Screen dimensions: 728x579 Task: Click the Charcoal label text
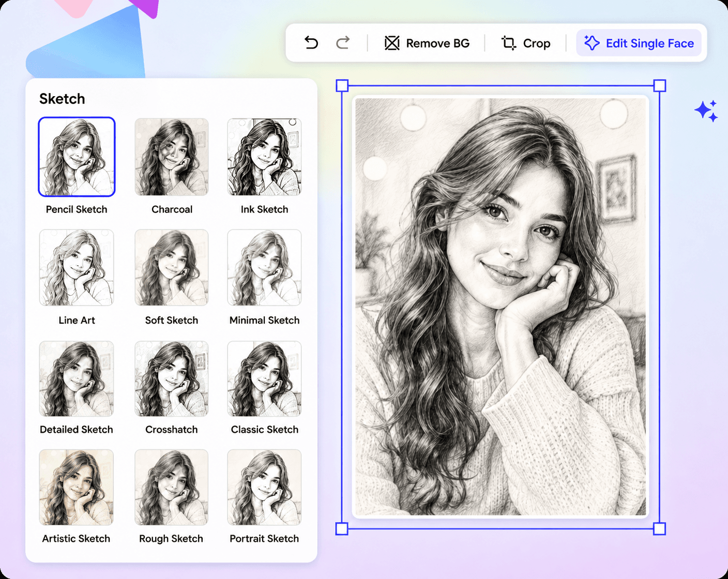coord(172,209)
